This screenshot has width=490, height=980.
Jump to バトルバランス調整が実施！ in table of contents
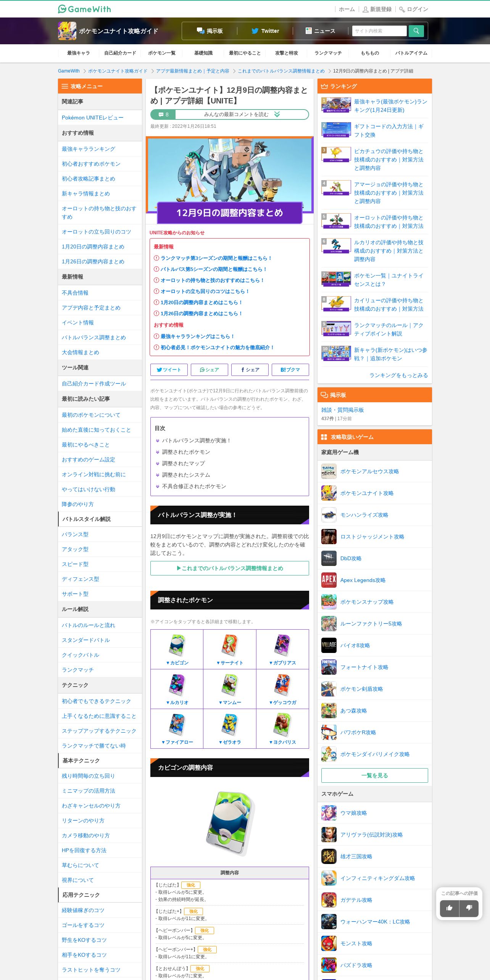197,440
